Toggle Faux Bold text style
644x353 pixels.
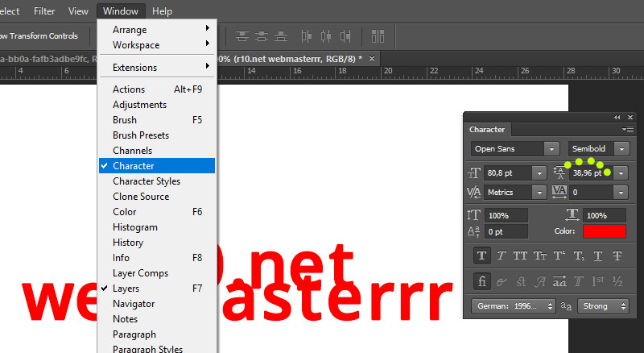pos(481,256)
